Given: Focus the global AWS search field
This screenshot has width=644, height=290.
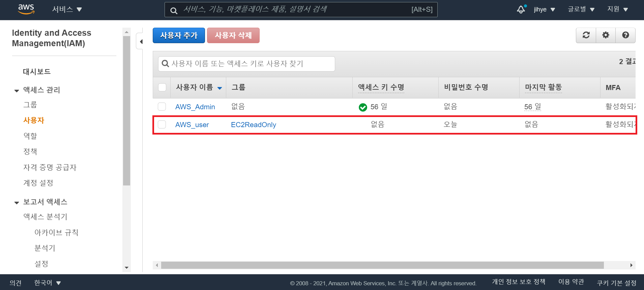Looking at the screenshot, I should [301, 9].
